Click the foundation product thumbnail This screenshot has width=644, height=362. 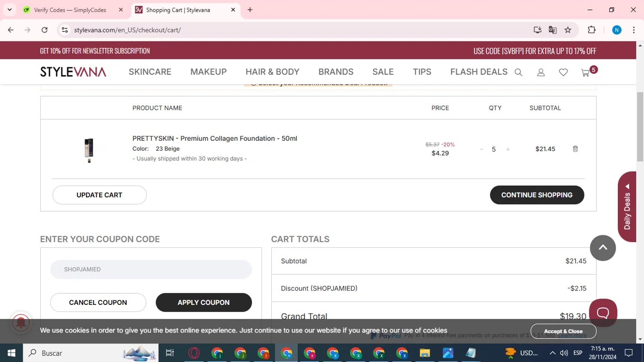pyautogui.click(x=89, y=150)
